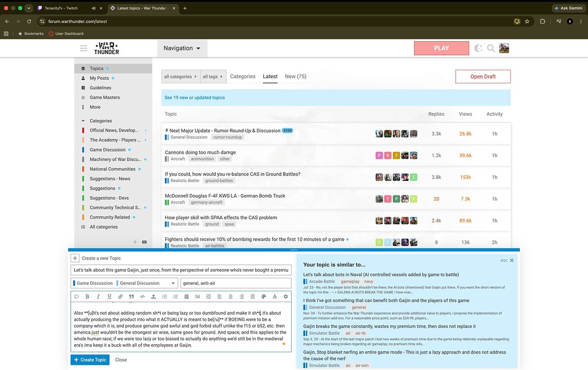Image resolution: width=588 pixels, height=370 pixels.
Task: Open 'Cannons doing too much damge' topic
Action: [201, 152]
